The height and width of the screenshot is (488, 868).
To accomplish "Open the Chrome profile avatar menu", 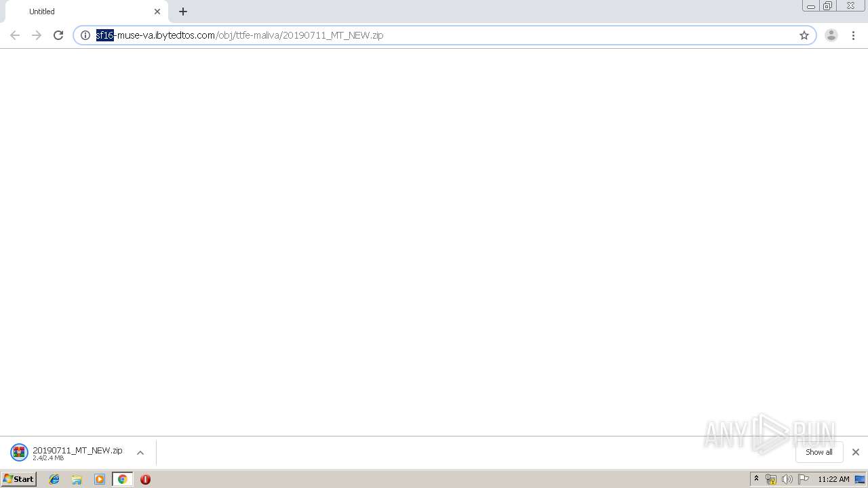I will (831, 35).
